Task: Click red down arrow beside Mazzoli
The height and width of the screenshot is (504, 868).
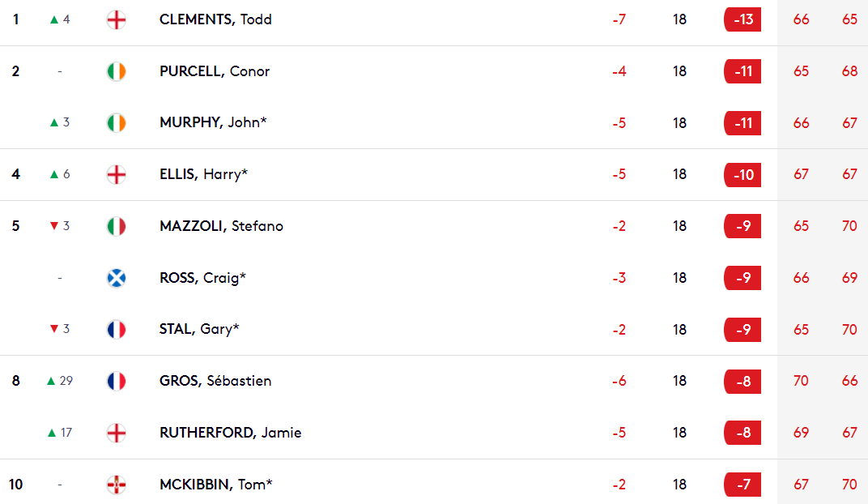Action: coord(54,226)
